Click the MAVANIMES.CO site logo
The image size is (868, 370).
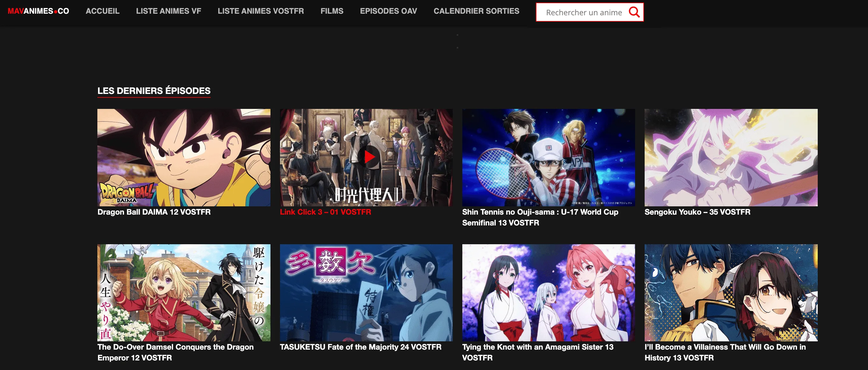pyautogui.click(x=38, y=11)
